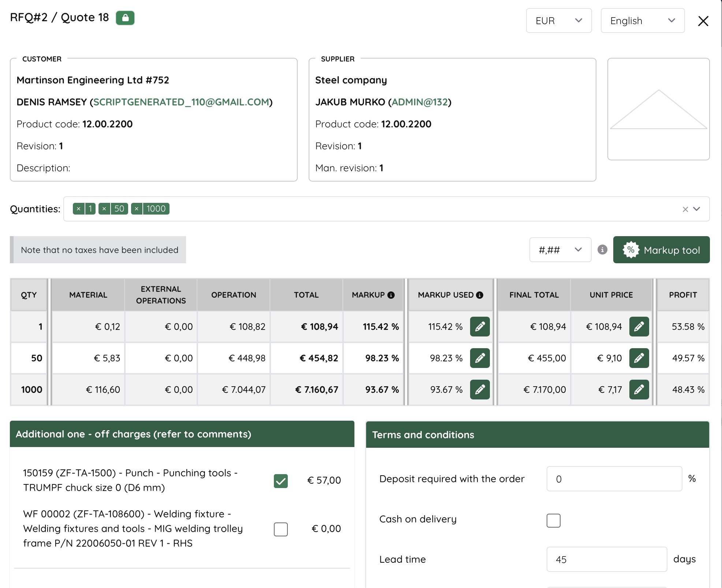
Task: Click info icon next to number format dropdown
Action: coord(602,250)
